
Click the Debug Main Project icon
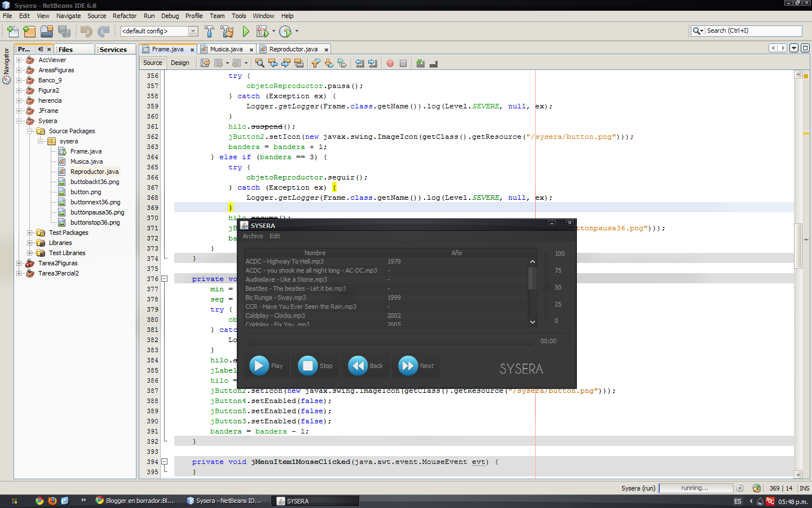click(262, 32)
